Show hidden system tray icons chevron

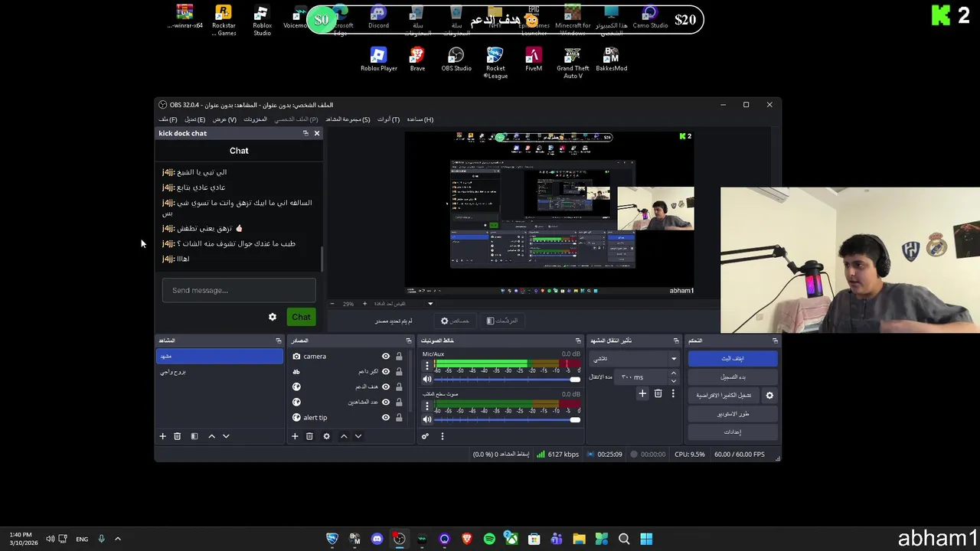coord(118,539)
